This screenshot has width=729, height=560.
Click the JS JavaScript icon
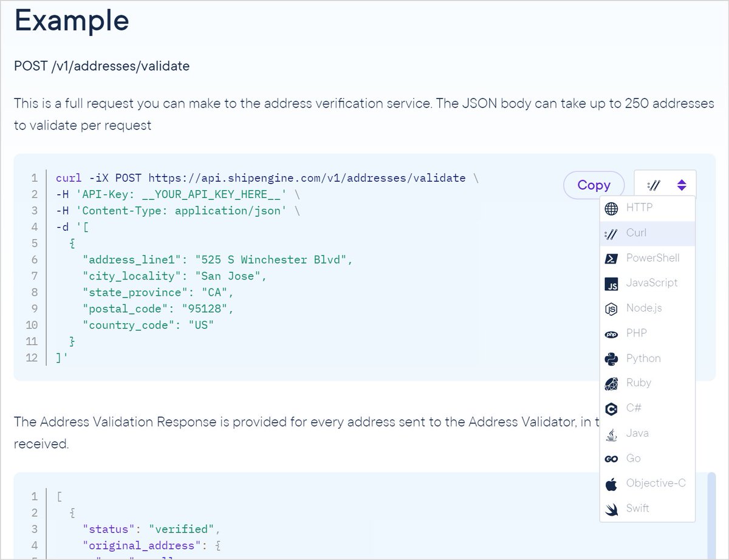coord(612,284)
